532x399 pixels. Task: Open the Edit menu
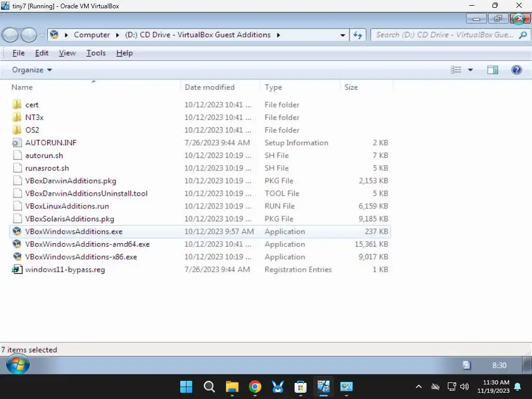[x=42, y=54]
